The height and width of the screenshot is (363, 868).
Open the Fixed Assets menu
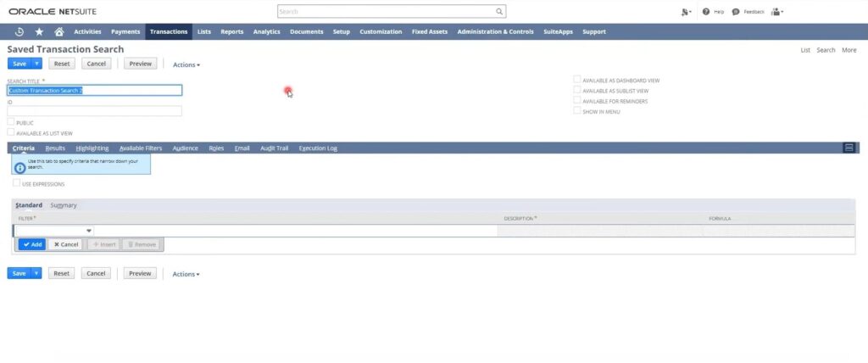point(430,31)
